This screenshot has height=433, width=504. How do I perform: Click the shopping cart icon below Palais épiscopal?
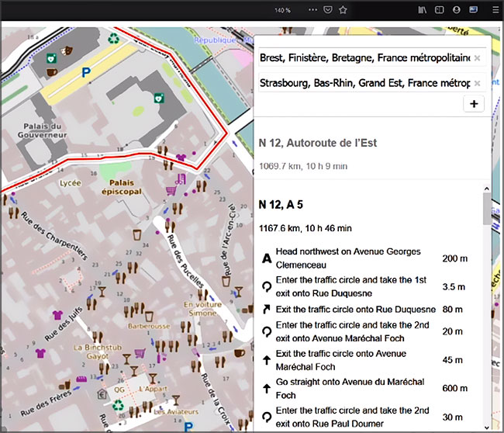[x=171, y=191]
